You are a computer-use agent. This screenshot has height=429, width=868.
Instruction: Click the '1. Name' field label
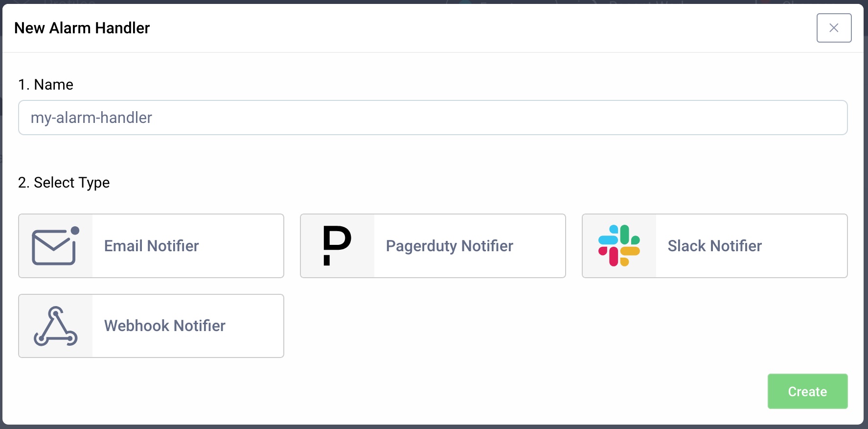[46, 85]
